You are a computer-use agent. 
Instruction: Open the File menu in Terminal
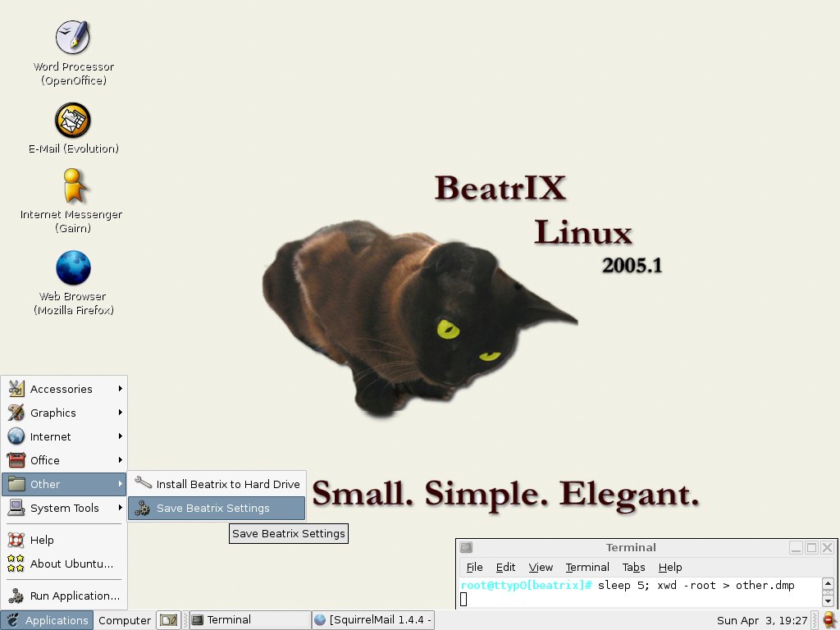point(474,567)
